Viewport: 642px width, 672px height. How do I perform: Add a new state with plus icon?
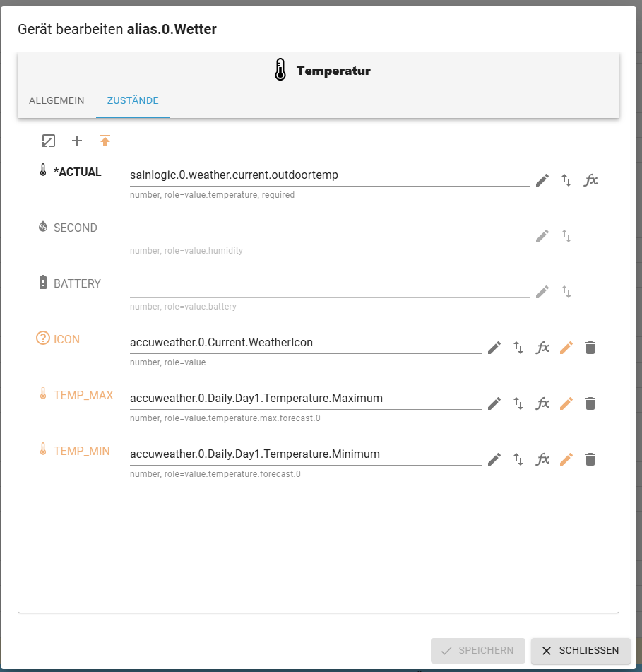pyautogui.click(x=77, y=141)
